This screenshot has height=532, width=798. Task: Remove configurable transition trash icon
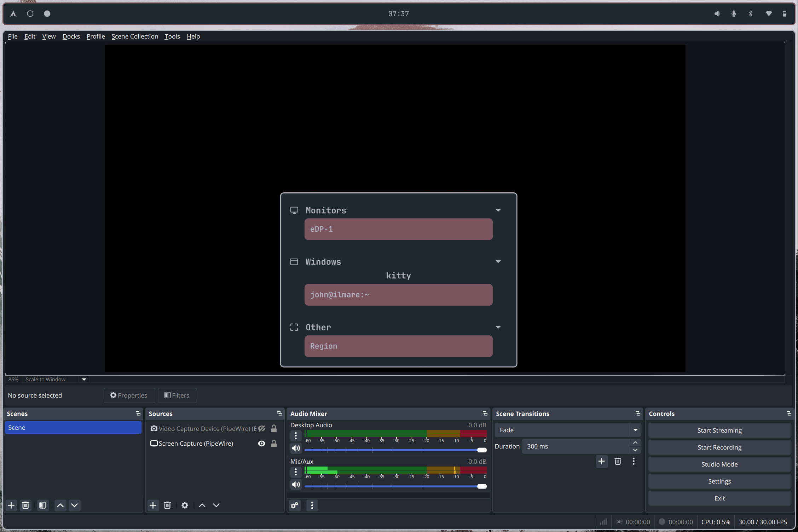618,461
